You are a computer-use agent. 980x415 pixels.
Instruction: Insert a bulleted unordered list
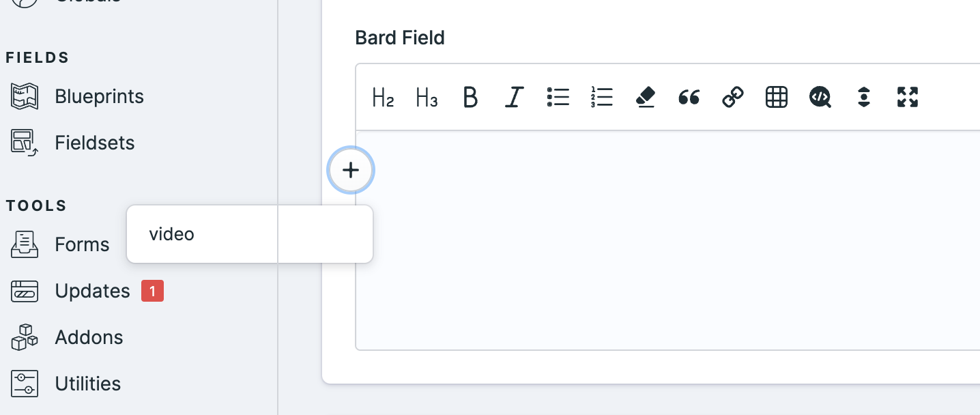click(x=558, y=98)
